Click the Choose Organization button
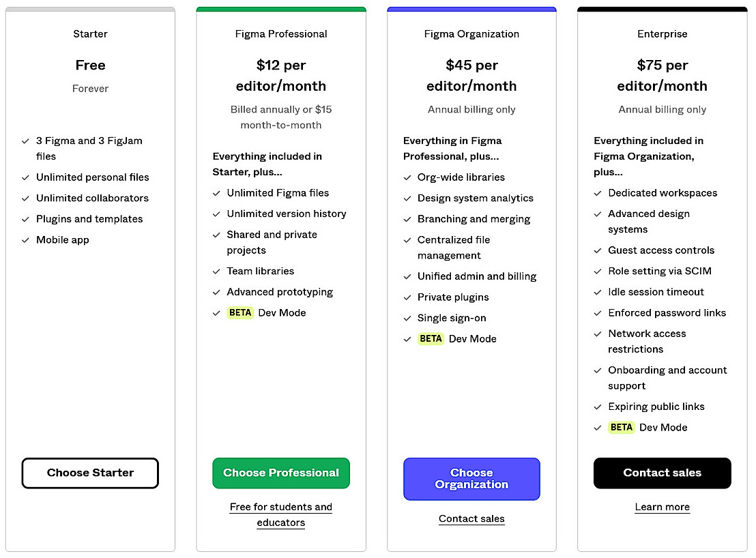The height and width of the screenshot is (558, 756). click(471, 478)
